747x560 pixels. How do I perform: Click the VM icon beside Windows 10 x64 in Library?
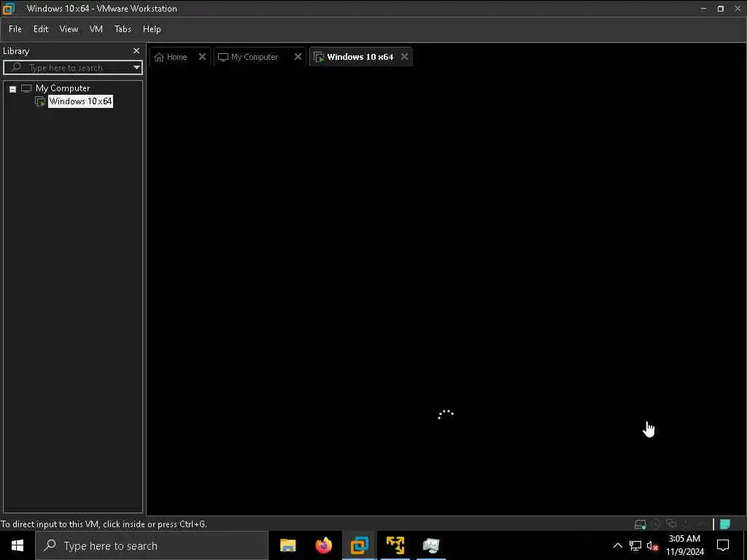(x=41, y=101)
